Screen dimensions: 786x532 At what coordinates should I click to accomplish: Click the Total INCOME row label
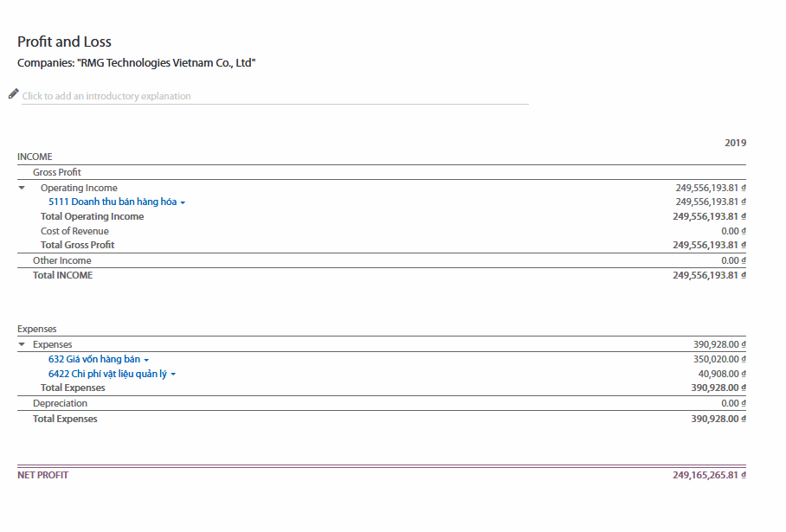62,275
